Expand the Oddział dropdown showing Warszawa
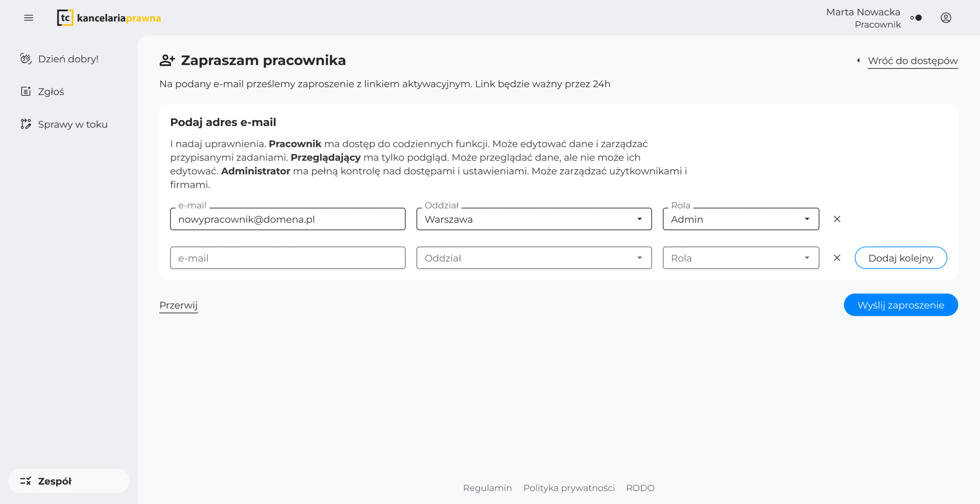Image resolution: width=980 pixels, height=504 pixels. [534, 219]
